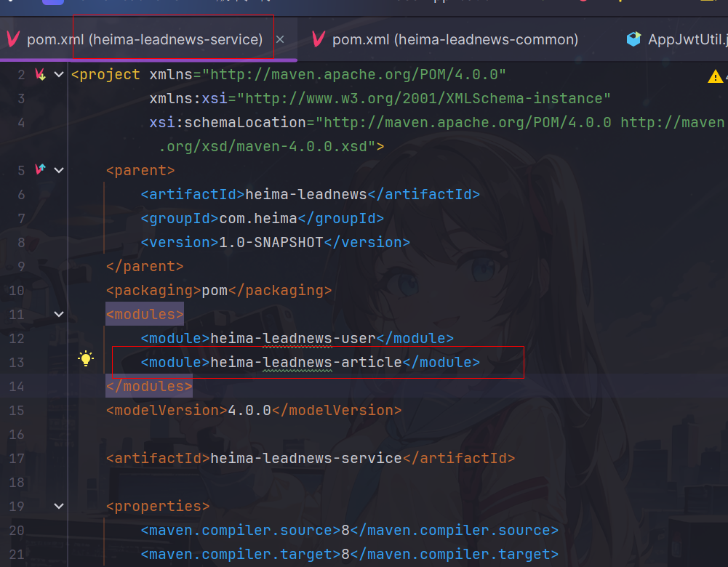Screen dimensions: 728x567
Task: Collapse the project element fold on line 2
Action: (59, 74)
